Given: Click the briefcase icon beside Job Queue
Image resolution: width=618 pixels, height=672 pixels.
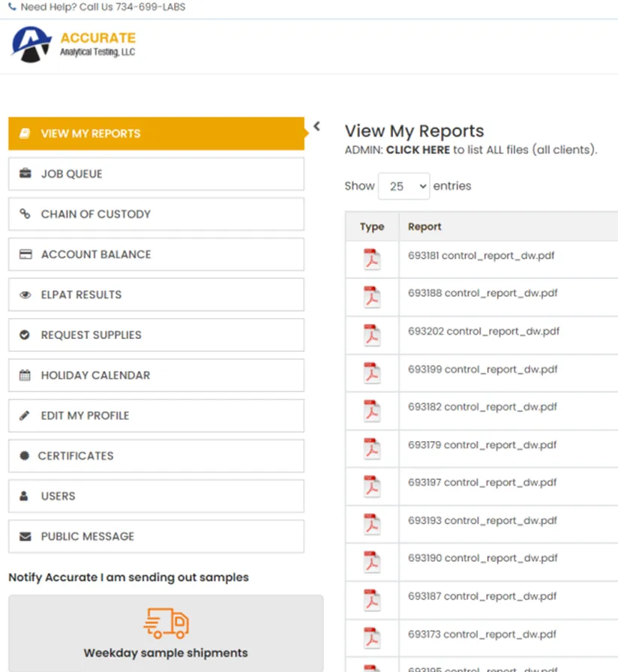Looking at the screenshot, I should 25,174.
